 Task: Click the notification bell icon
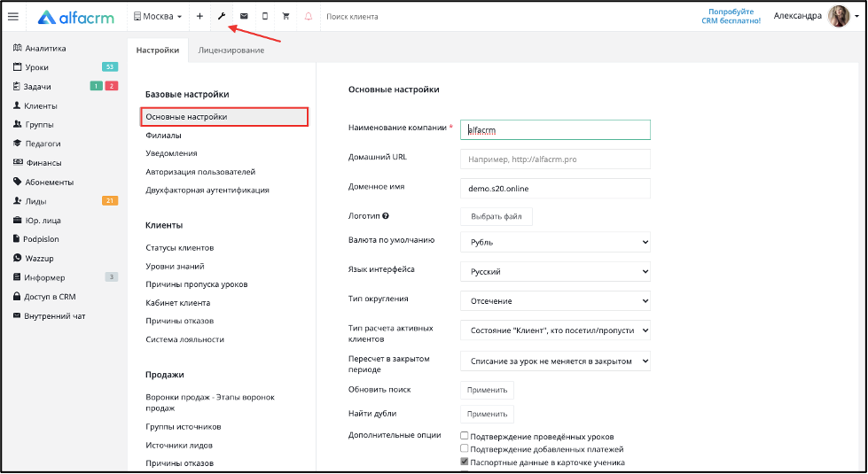tap(309, 17)
